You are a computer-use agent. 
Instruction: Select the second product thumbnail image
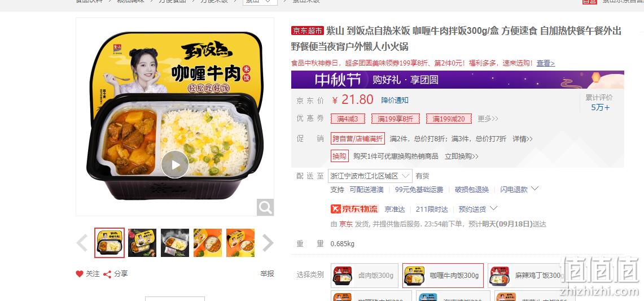point(142,243)
